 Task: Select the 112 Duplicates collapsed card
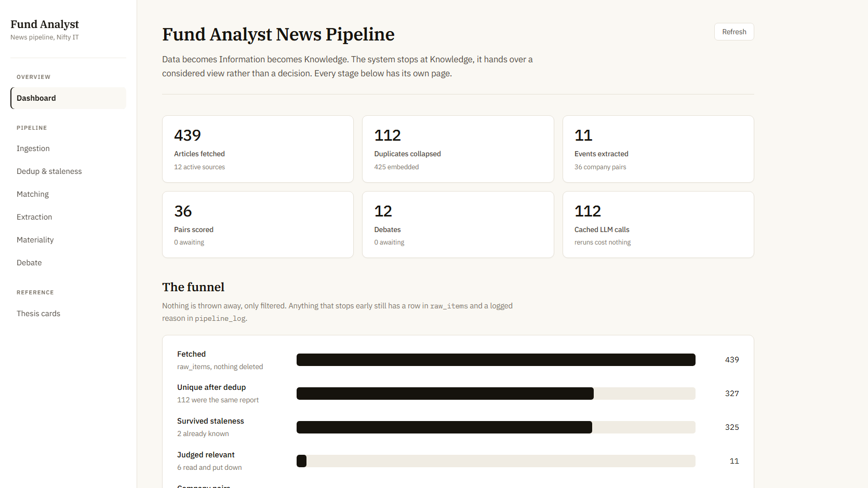tap(458, 149)
